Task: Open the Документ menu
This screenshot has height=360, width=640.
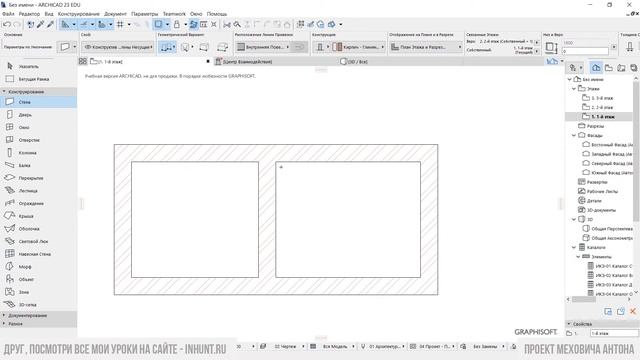Action: coord(115,14)
